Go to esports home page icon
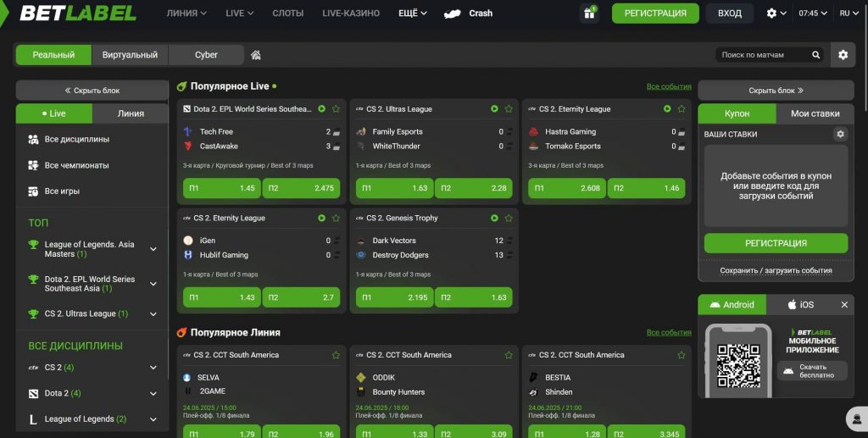Screen dimensions: 868x438 point(255,55)
